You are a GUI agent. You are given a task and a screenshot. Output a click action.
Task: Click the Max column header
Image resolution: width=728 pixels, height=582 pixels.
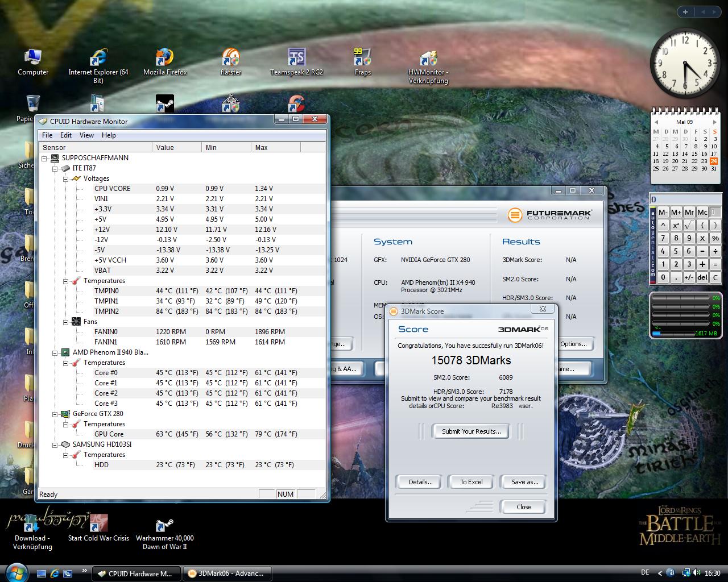275,147
